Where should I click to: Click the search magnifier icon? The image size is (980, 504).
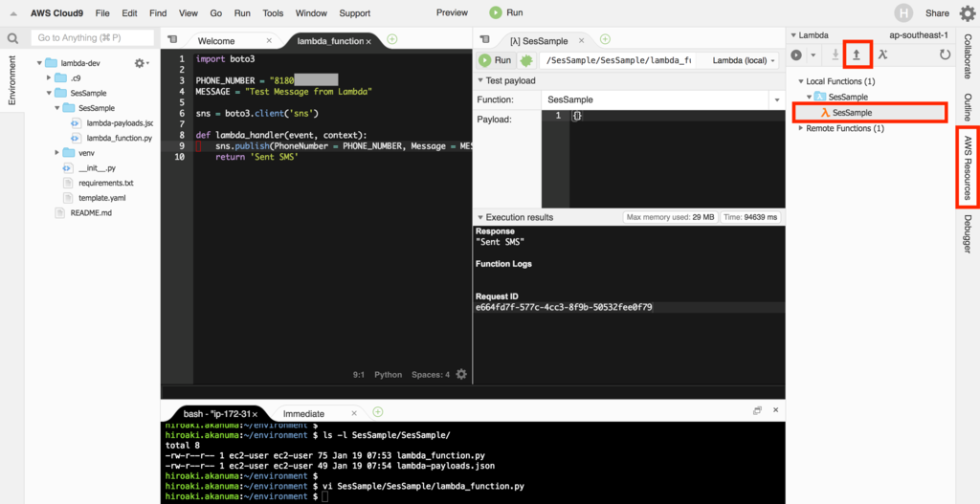click(x=12, y=38)
